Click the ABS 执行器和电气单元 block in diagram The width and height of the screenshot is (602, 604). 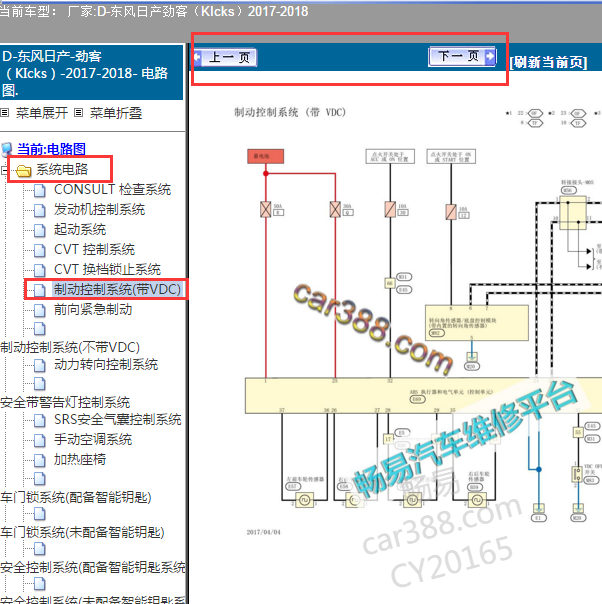[x=424, y=396]
